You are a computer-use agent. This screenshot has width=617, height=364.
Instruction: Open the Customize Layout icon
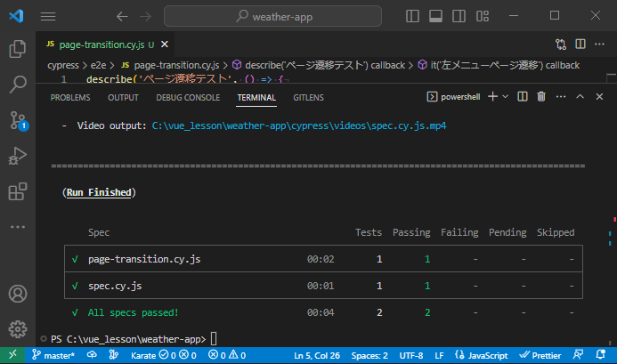pos(483,16)
